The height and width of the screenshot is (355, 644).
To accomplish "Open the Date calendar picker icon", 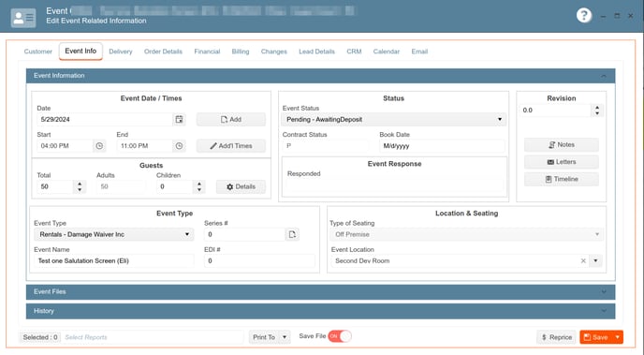I will (x=179, y=120).
